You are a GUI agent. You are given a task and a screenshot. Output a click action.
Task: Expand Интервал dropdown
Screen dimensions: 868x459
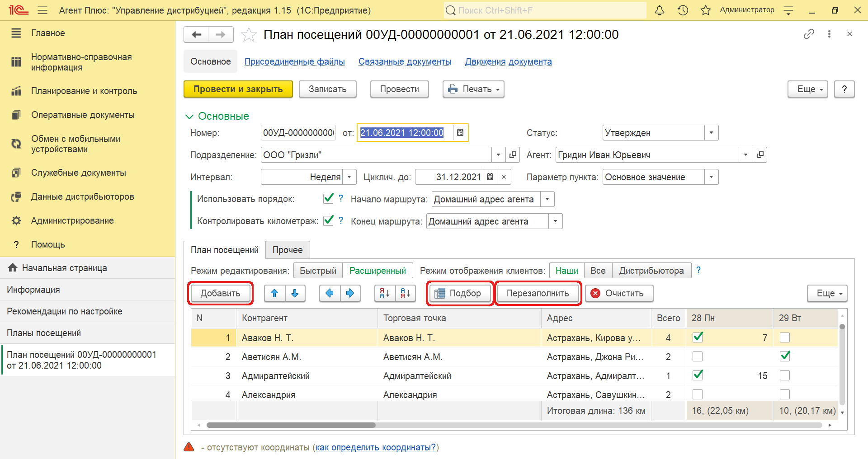click(x=349, y=177)
